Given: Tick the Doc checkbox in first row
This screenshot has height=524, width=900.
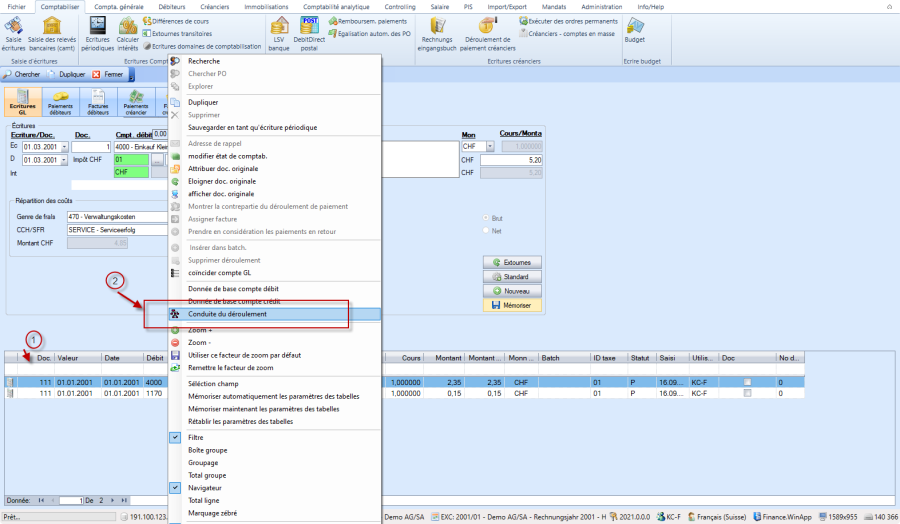Looking at the screenshot, I should point(748,382).
